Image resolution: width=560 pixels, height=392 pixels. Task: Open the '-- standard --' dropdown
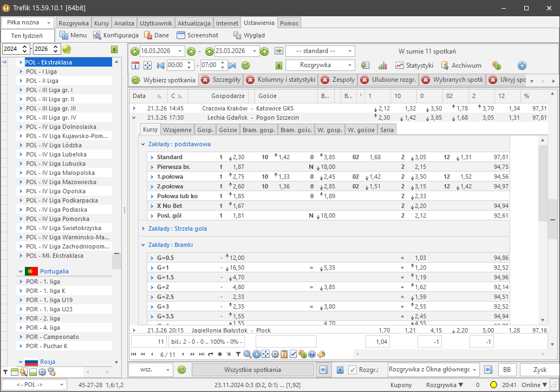pos(320,51)
